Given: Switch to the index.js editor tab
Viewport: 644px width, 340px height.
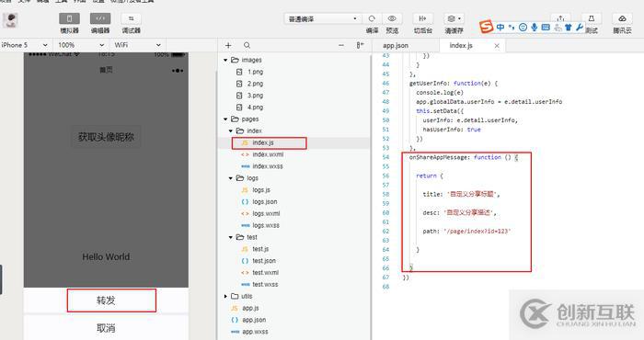Looking at the screenshot, I should 461,46.
